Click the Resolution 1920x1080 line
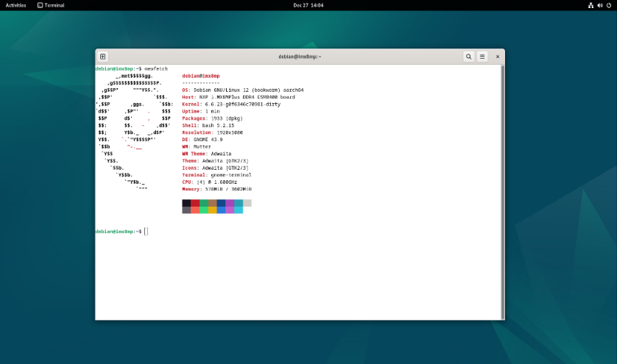 213,132
